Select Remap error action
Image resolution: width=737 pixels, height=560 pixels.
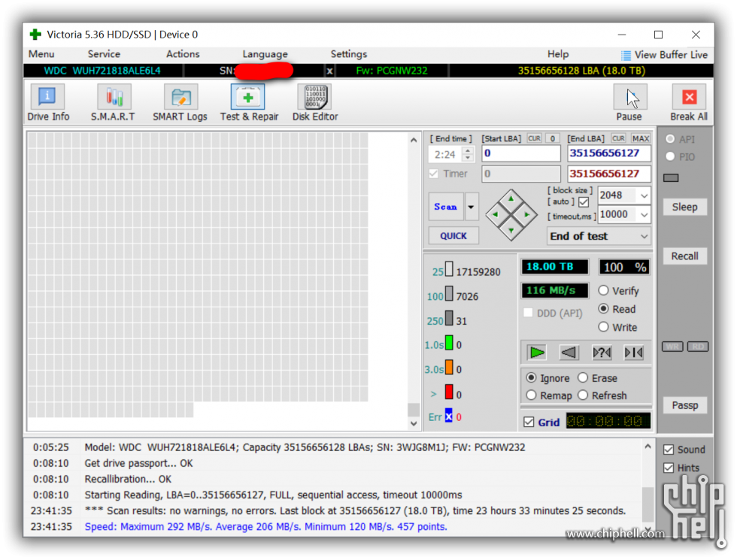[531, 395]
